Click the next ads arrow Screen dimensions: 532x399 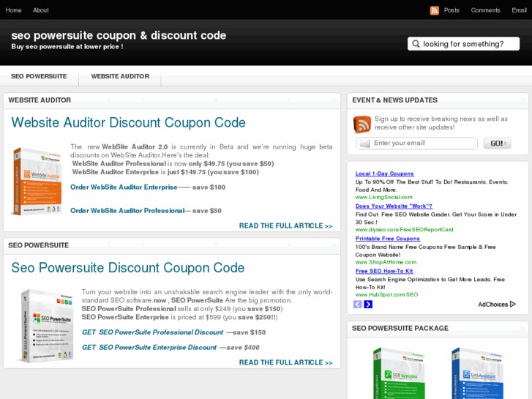pos(368,305)
